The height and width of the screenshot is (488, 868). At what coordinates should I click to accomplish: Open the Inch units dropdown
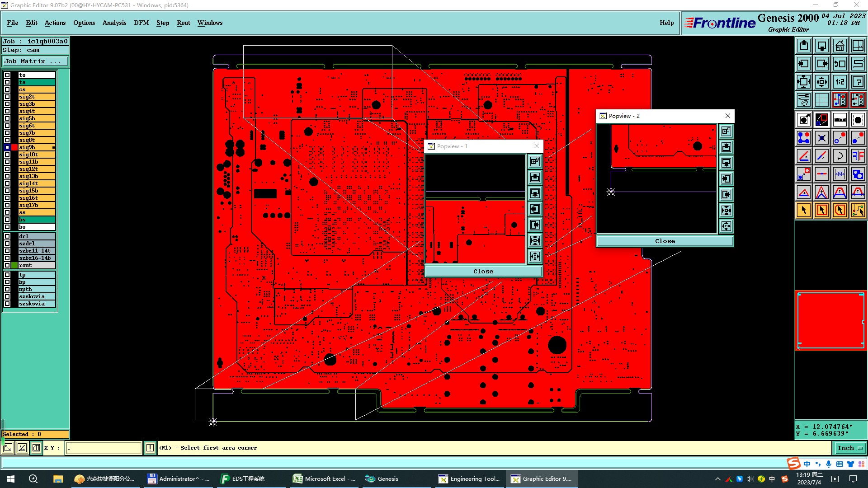click(850, 448)
